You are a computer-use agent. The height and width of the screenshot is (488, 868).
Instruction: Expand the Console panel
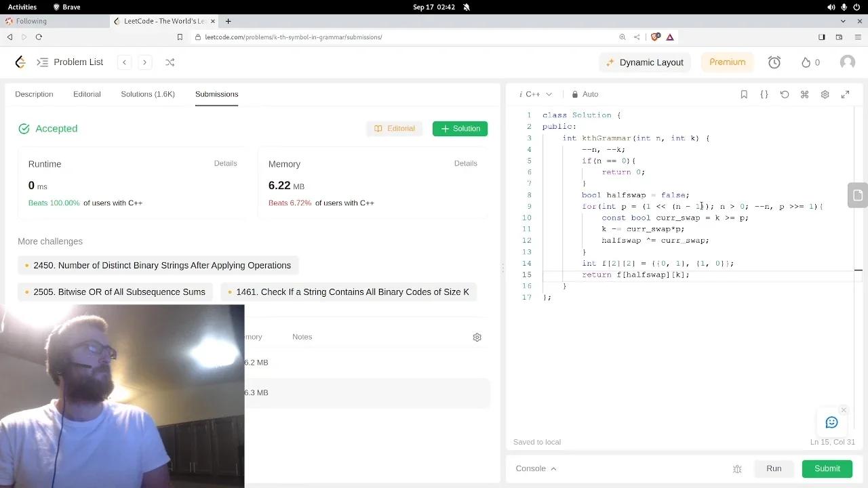536,468
